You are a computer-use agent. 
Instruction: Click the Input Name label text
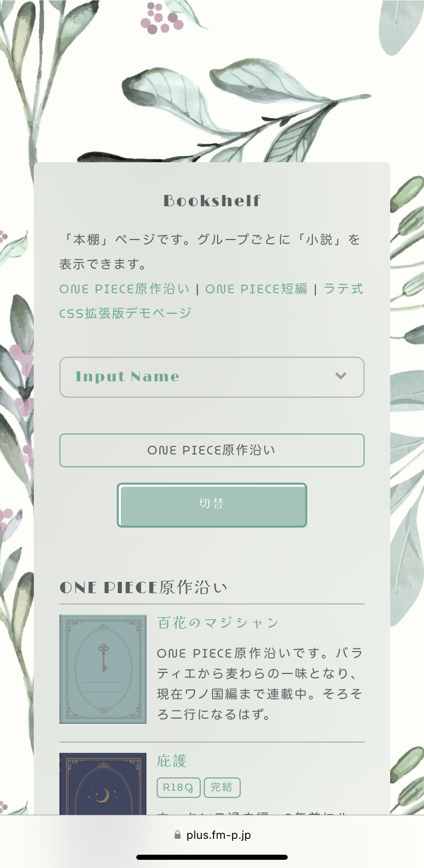[128, 377]
